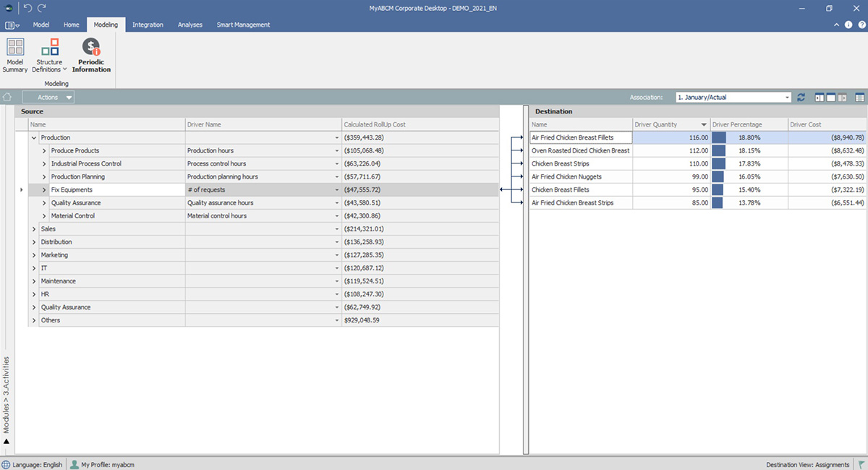The height and width of the screenshot is (470, 868).
Task: Open Model Summary from the ribbon
Action: tap(15, 56)
